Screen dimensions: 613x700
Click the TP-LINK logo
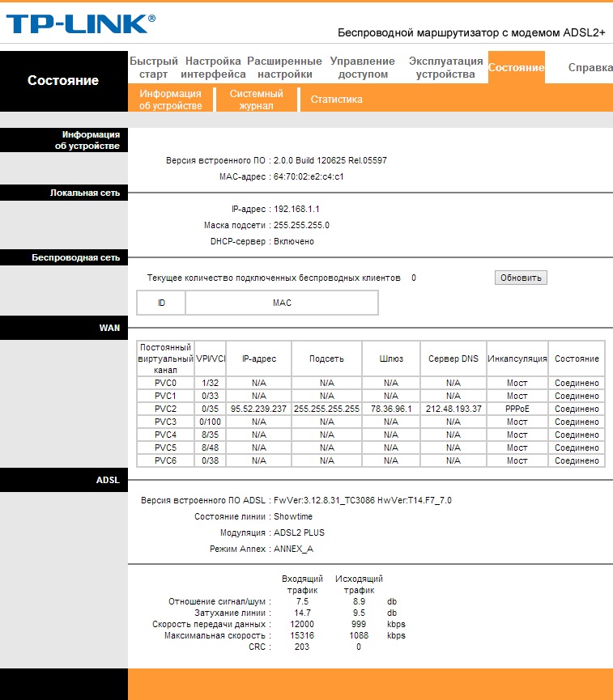(80, 24)
